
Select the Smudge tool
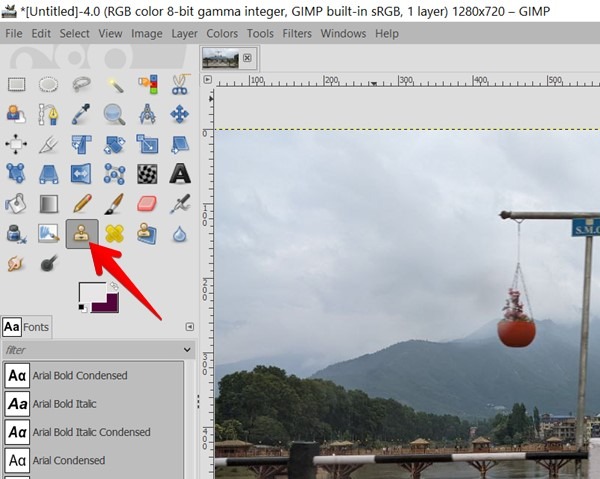click(16, 263)
